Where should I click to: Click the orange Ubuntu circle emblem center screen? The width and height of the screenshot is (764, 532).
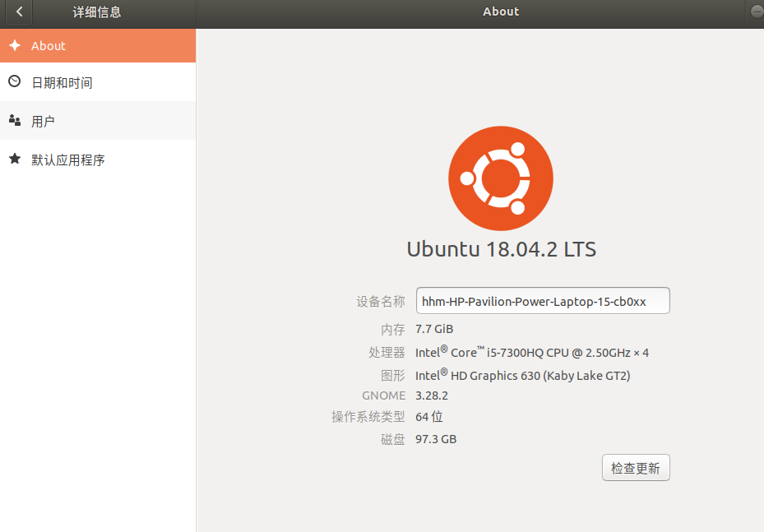(x=500, y=178)
